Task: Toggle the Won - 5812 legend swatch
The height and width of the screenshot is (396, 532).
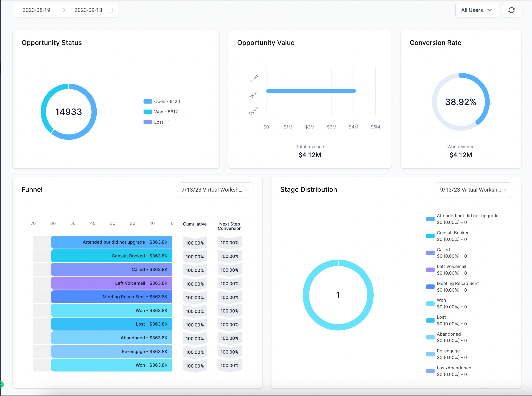Action: (148, 112)
